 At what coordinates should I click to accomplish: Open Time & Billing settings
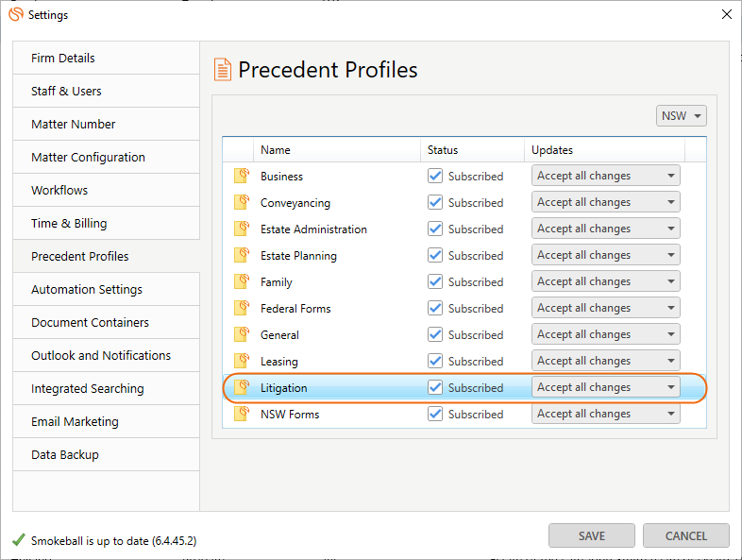(106, 223)
